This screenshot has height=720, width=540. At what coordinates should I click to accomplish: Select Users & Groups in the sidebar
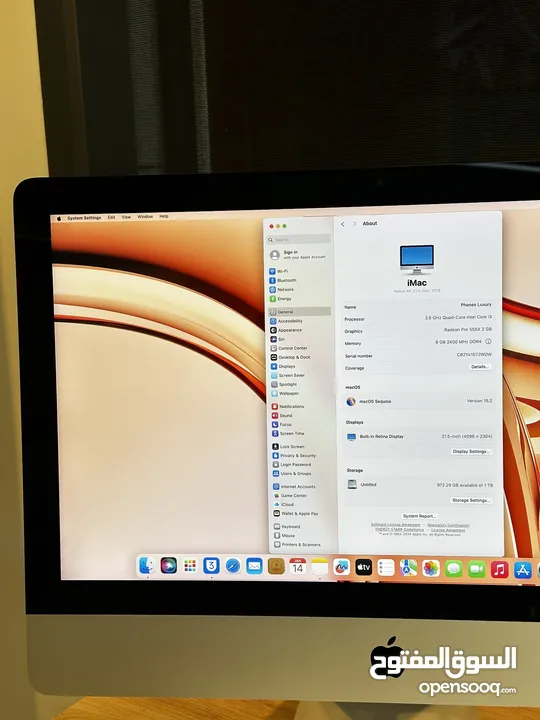(x=292, y=473)
